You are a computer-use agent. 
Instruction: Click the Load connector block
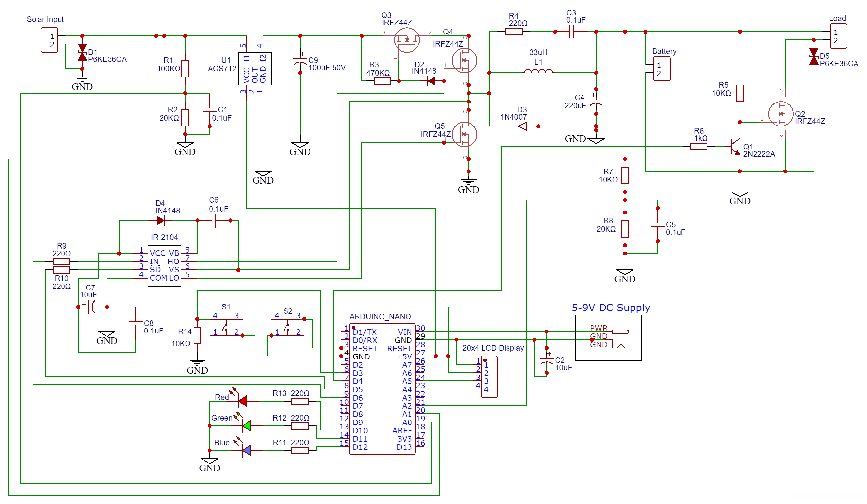[x=838, y=36]
